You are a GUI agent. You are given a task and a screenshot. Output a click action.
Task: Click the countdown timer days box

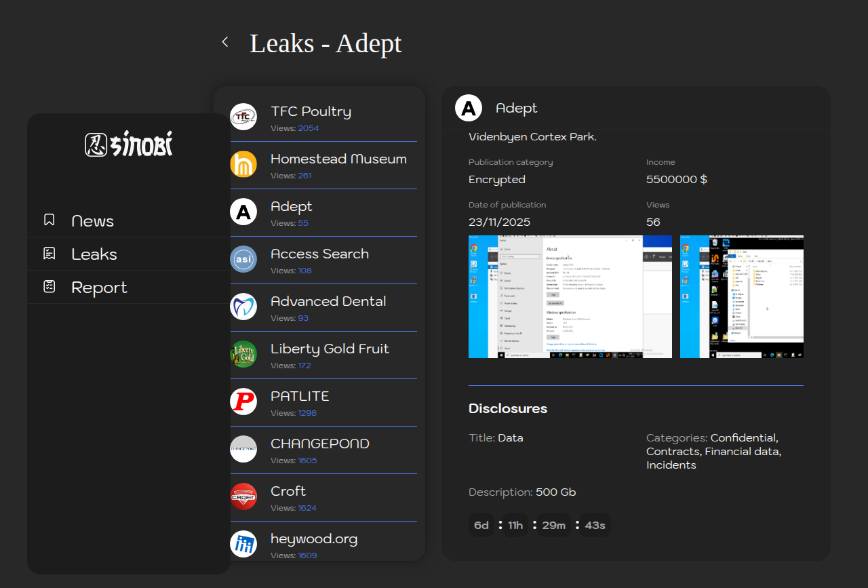tap(481, 526)
